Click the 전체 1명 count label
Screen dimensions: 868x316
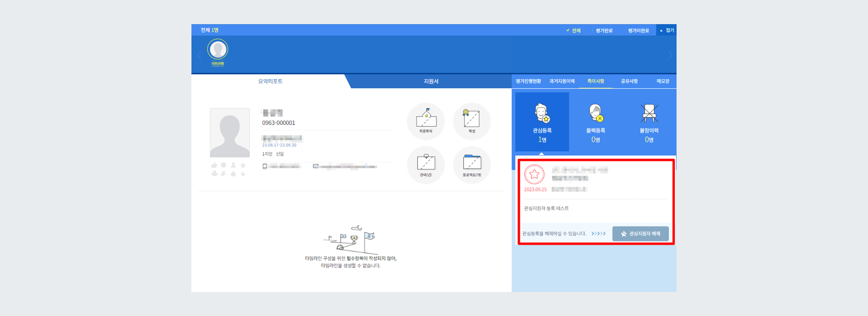pyautogui.click(x=210, y=30)
